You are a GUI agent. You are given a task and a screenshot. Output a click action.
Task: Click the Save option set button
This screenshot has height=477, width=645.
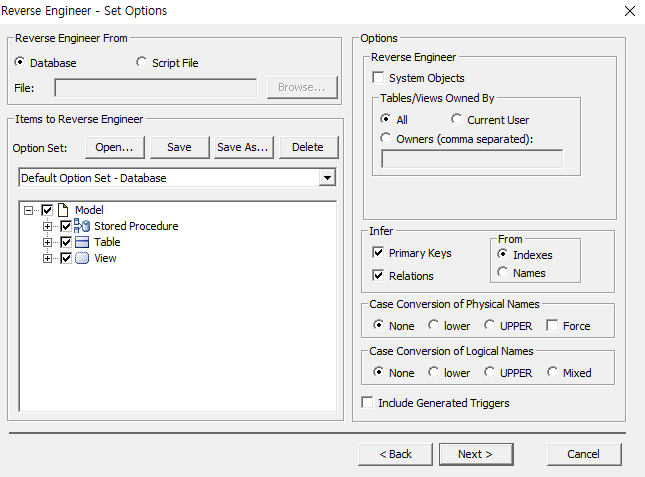(179, 147)
